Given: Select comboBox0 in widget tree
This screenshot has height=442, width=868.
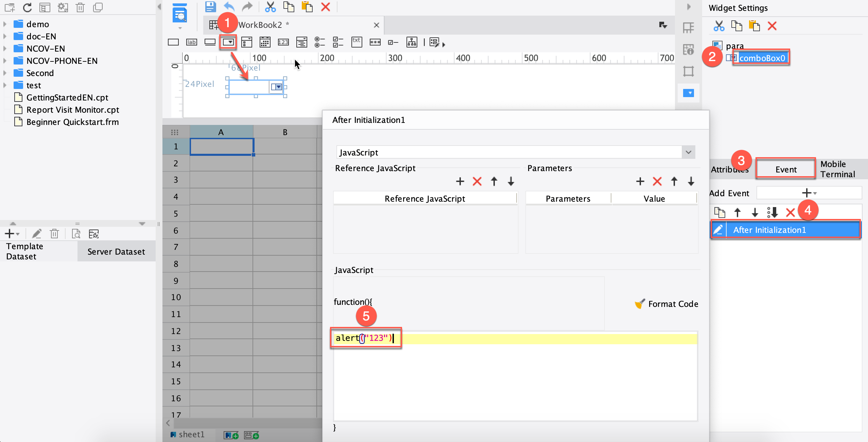Looking at the screenshot, I should click(762, 58).
